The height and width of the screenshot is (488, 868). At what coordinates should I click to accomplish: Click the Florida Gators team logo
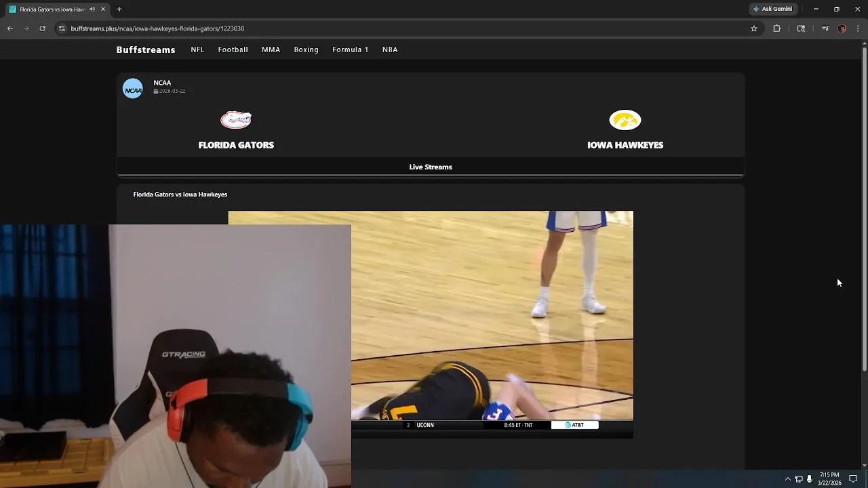coord(236,120)
